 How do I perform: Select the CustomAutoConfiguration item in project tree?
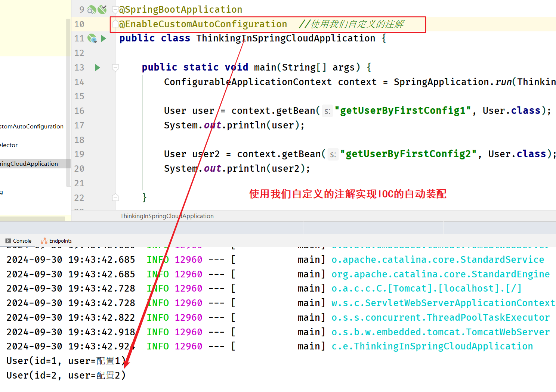(x=32, y=127)
